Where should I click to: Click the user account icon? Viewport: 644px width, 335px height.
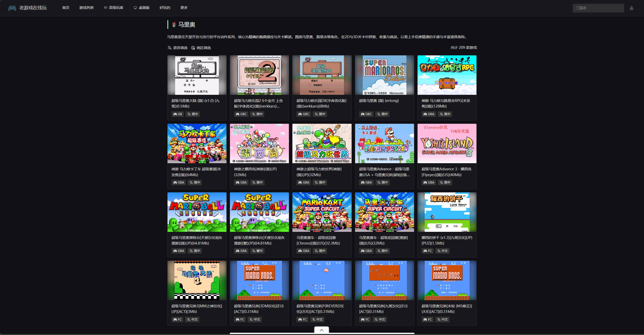(631, 8)
